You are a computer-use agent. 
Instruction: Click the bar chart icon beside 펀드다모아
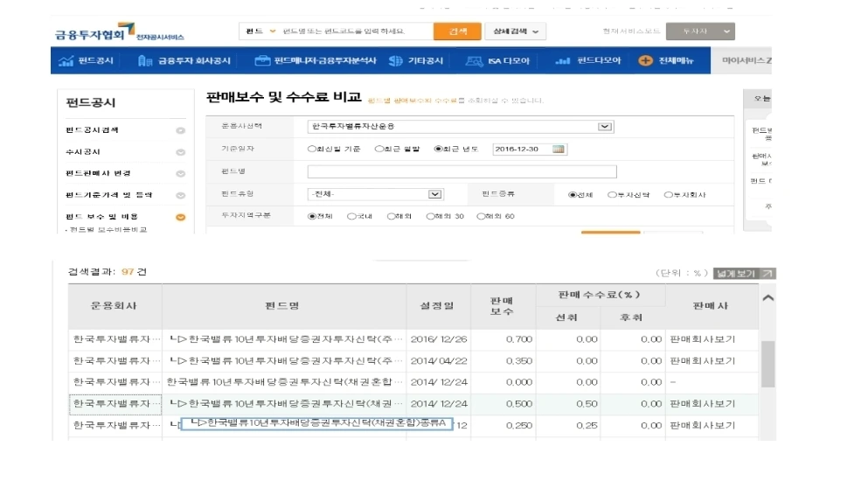[562, 61]
